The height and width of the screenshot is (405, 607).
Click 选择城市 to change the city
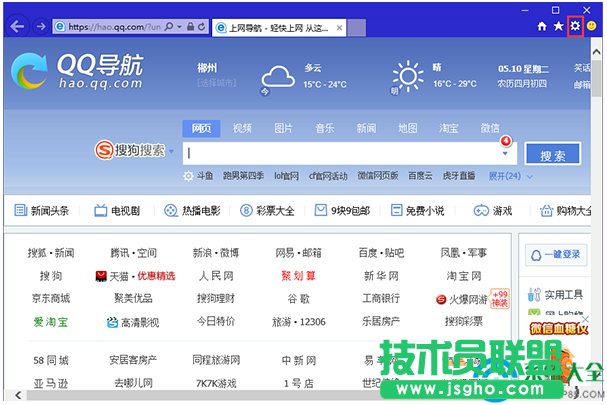216,83
